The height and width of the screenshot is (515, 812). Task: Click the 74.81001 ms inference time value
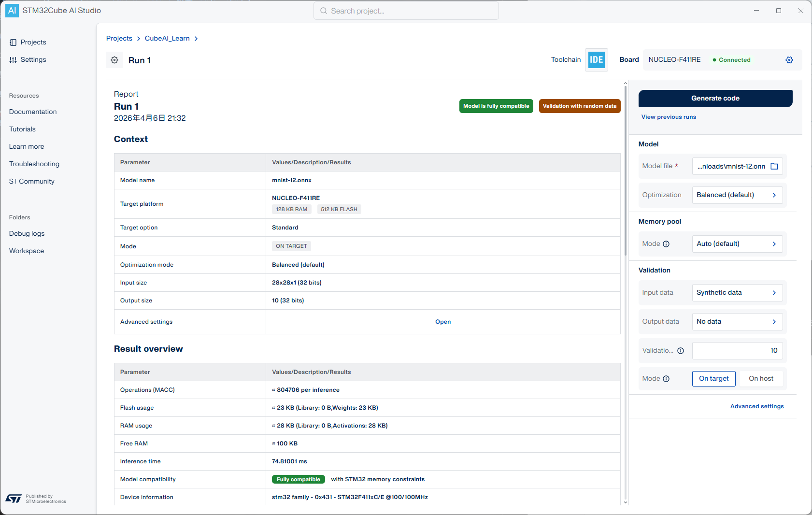tap(289, 461)
